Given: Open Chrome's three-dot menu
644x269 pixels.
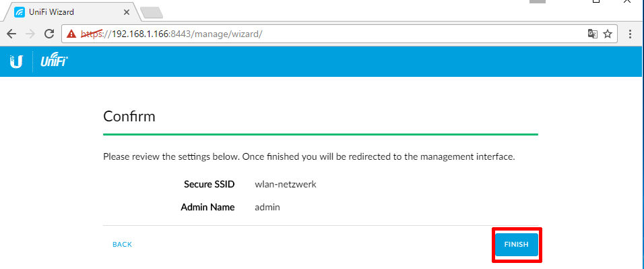Looking at the screenshot, I should pos(630,34).
